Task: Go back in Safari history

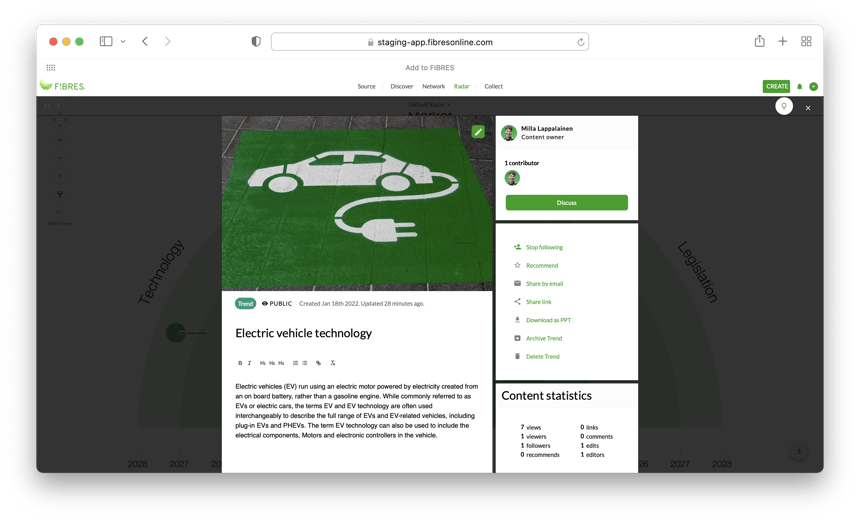Action: [145, 41]
